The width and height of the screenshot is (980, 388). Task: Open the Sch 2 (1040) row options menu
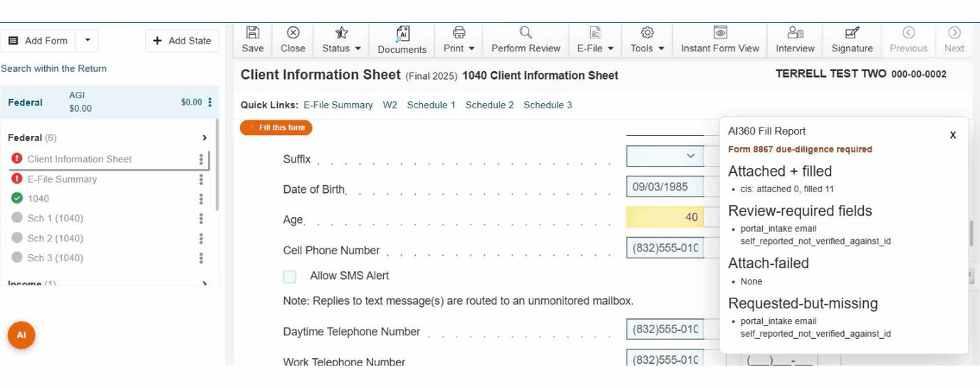[201, 238]
